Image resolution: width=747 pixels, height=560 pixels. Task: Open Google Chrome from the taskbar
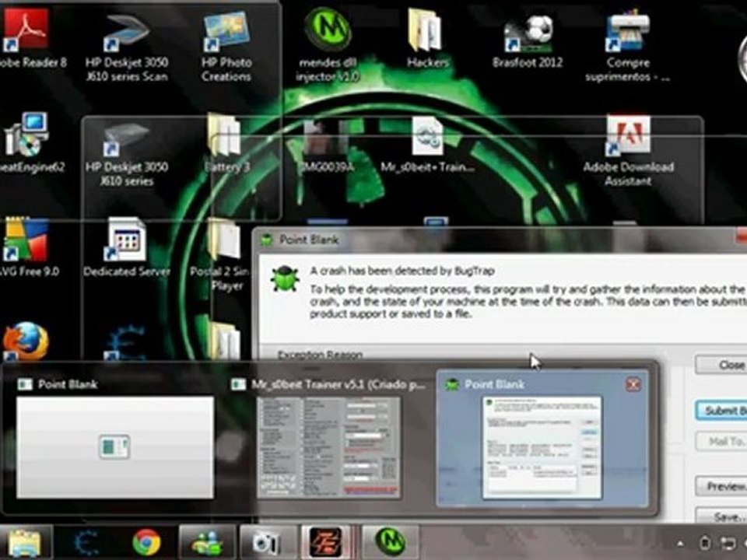pos(146,542)
